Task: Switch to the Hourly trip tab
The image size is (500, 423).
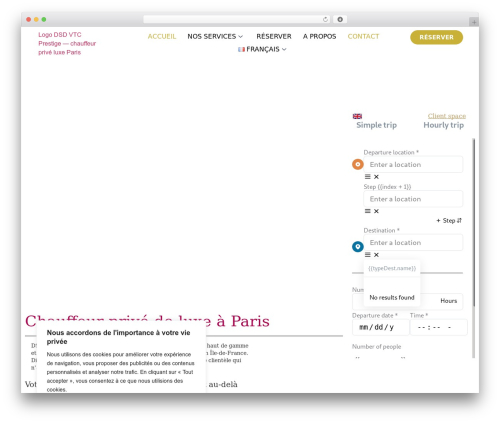Action: click(443, 125)
